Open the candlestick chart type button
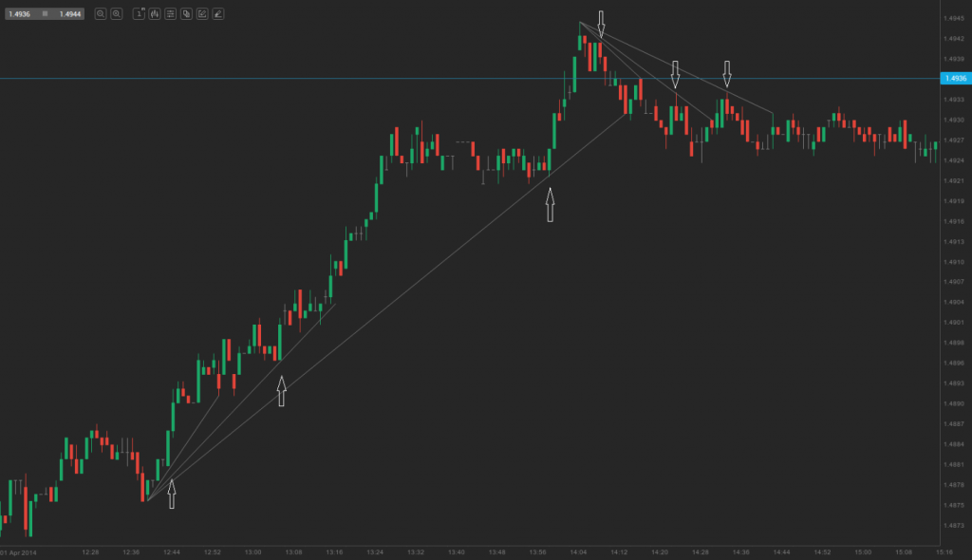Screen dimensions: 972x560 pos(155,13)
